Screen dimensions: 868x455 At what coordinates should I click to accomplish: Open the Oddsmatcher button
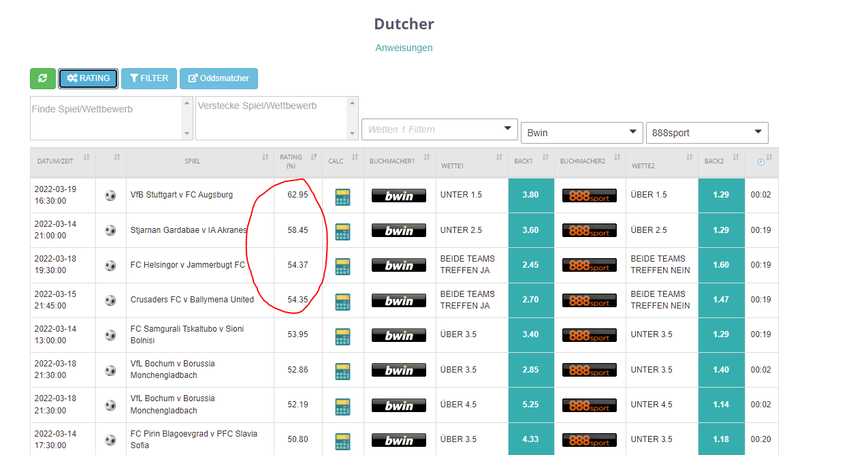click(219, 78)
